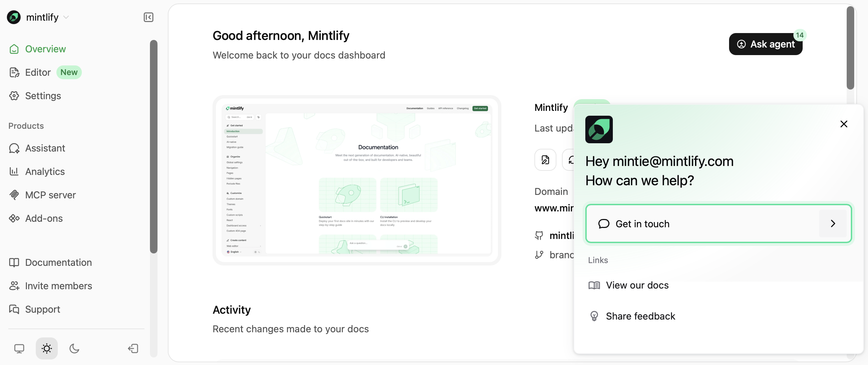Click Share feedback link
868x365 pixels.
(x=640, y=316)
